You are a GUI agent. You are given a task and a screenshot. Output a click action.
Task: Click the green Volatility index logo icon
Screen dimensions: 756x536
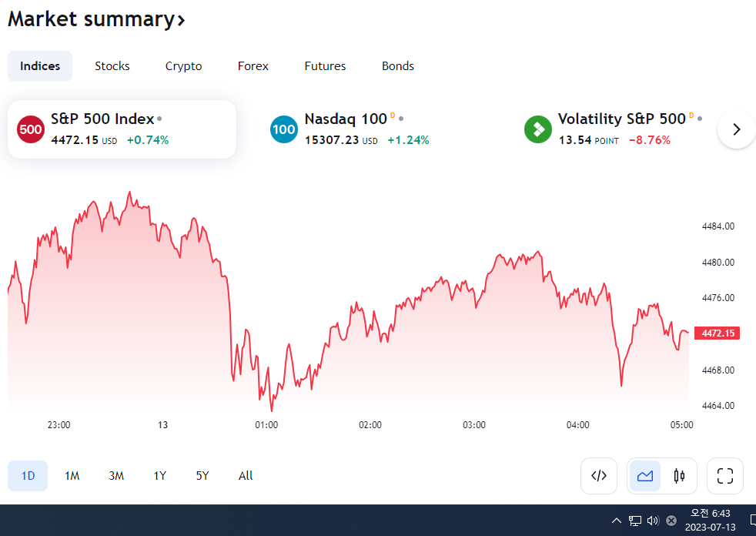[538, 129]
